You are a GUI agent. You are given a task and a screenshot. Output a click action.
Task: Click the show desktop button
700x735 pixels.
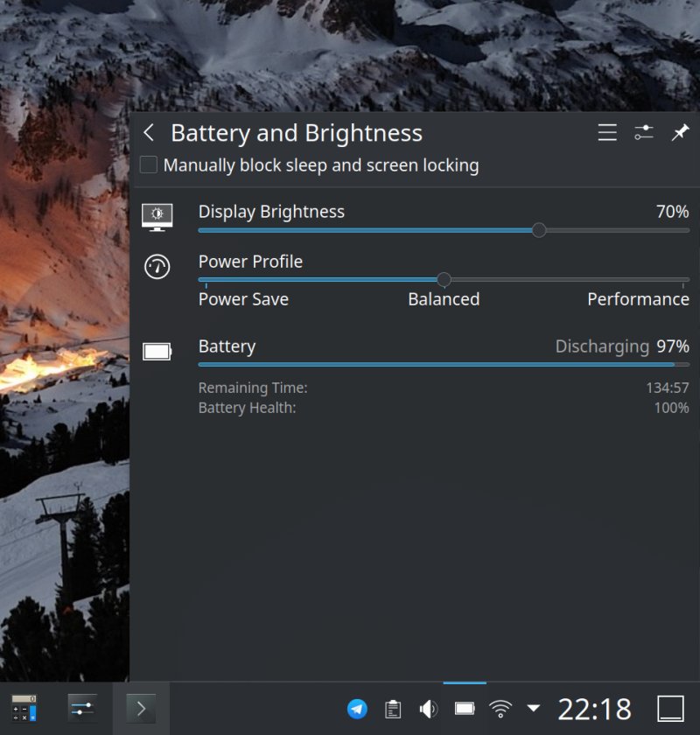670,710
